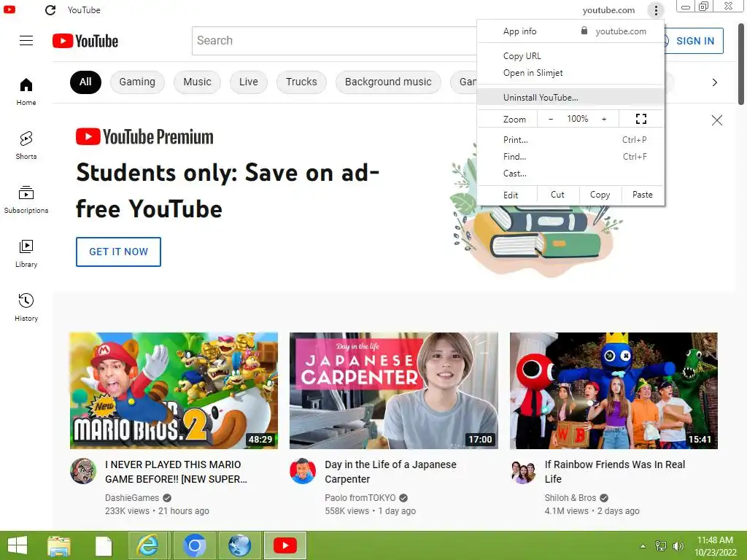Open Windows Start button

[x=18, y=545]
